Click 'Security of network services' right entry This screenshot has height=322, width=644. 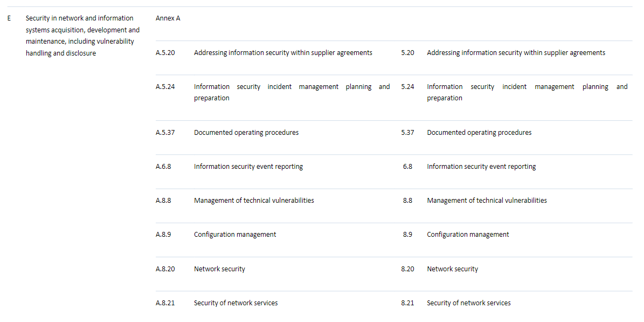click(x=468, y=303)
